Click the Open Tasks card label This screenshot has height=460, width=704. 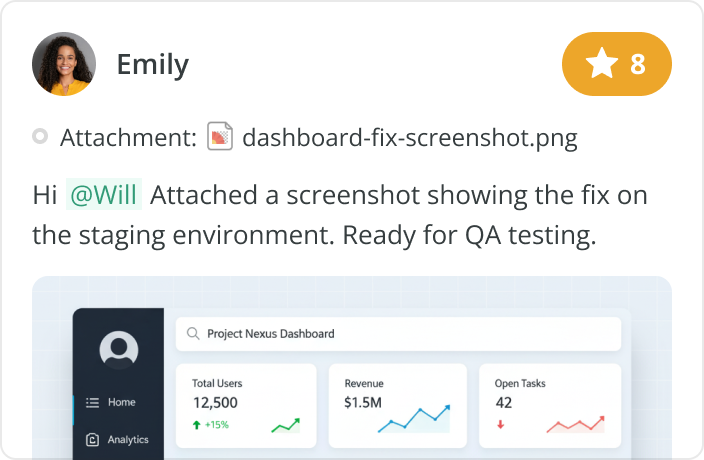pyautogui.click(x=520, y=383)
